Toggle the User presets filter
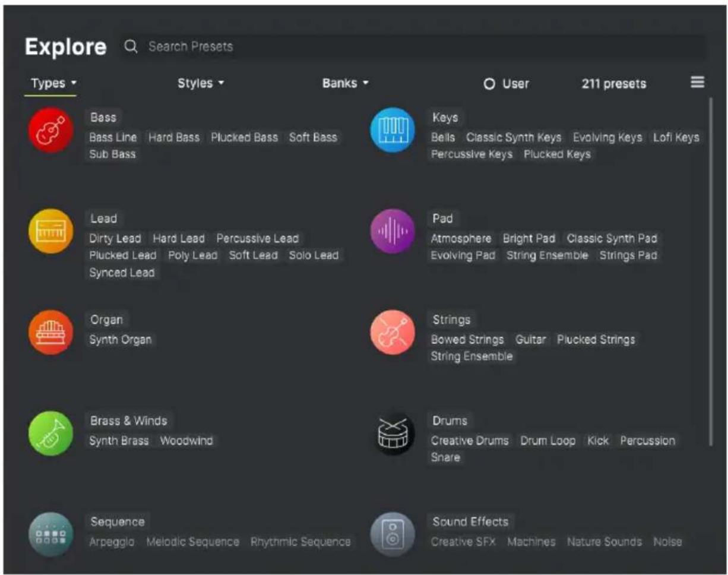This screenshot has height=575, width=728. (x=507, y=84)
